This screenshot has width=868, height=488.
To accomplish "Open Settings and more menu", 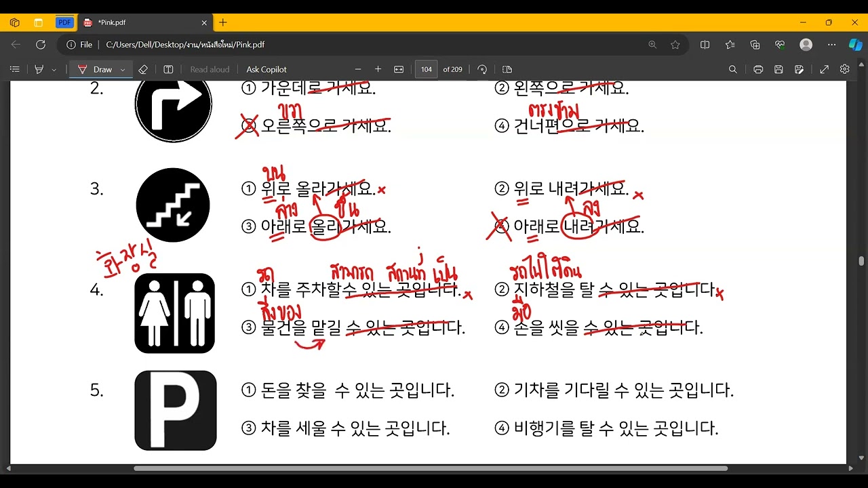I will [831, 45].
